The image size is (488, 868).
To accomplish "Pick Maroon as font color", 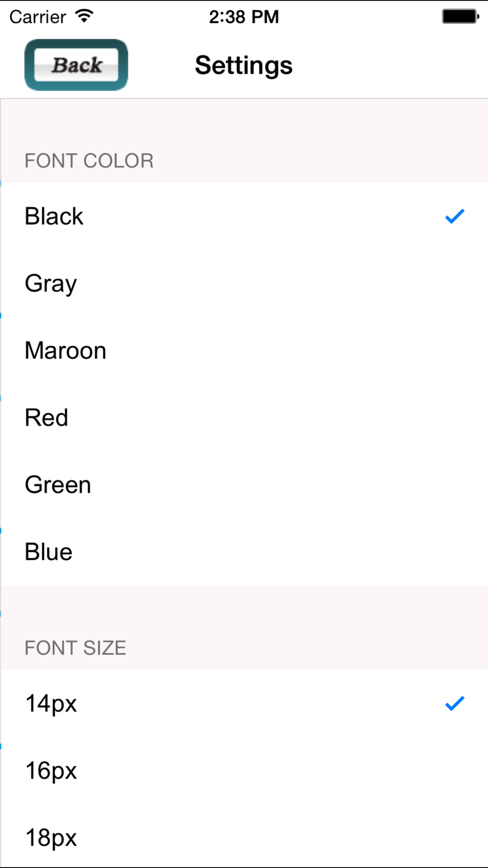I will click(x=244, y=351).
